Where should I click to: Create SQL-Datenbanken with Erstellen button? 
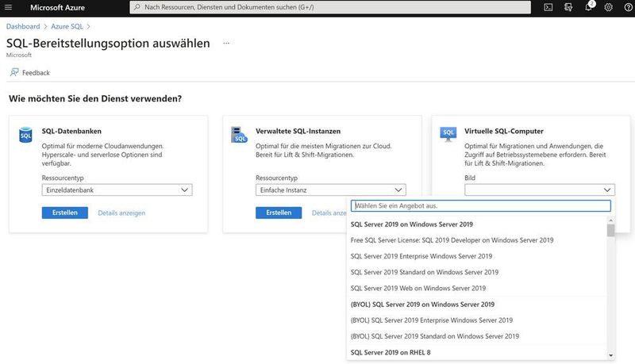click(x=65, y=213)
